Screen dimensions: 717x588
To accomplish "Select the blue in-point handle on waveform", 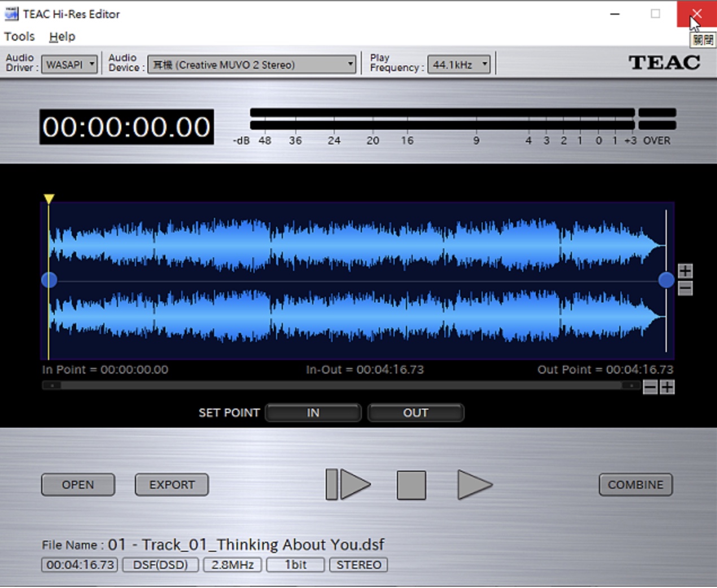I will (x=49, y=280).
